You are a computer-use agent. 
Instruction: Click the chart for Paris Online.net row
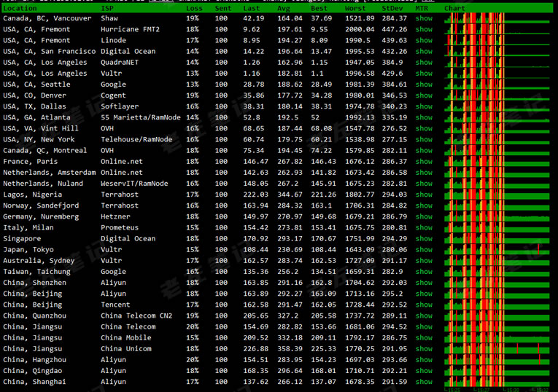point(497,162)
